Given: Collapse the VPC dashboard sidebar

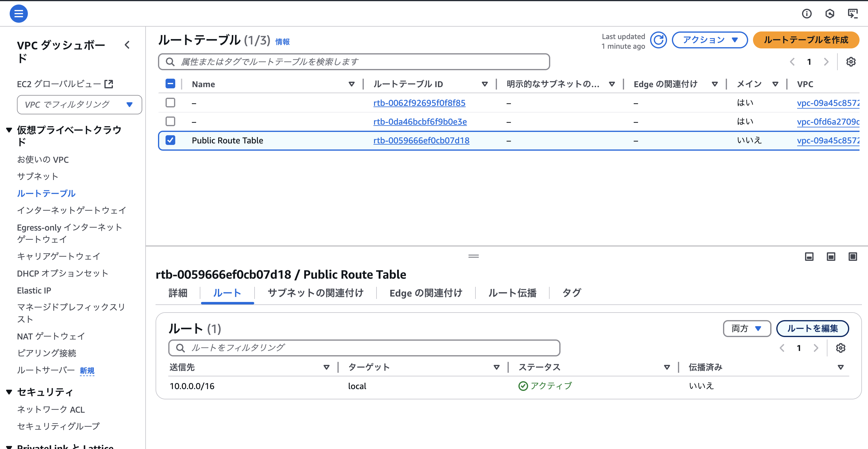Looking at the screenshot, I should pyautogui.click(x=127, y=45).
